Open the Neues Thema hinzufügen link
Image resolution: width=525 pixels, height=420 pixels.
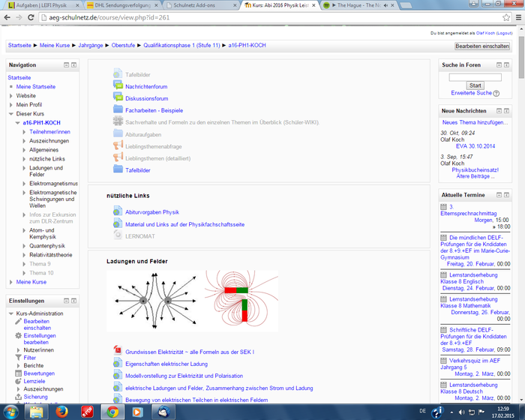[x=475, y=122]
